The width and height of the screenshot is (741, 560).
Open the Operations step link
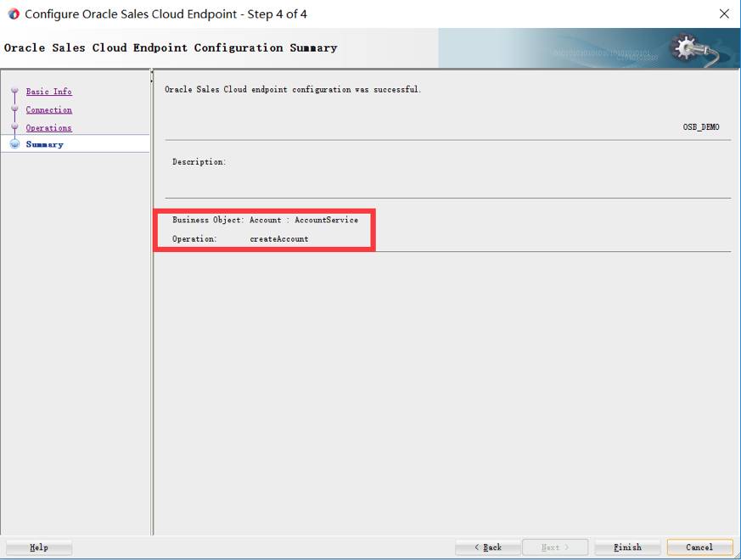point(48,127)
